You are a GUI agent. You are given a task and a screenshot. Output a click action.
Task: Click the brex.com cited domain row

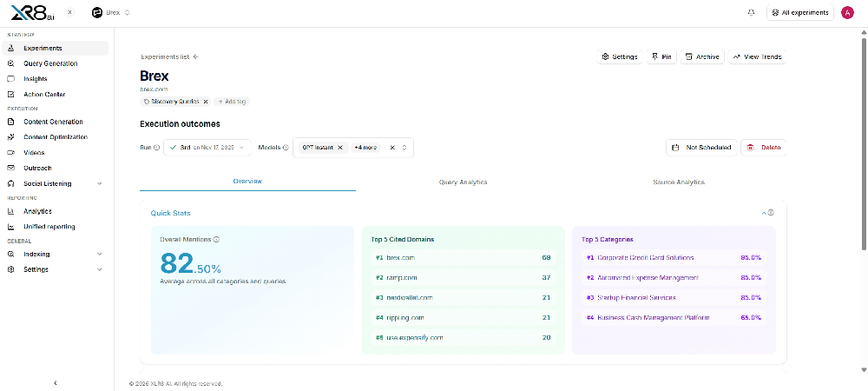464,258
